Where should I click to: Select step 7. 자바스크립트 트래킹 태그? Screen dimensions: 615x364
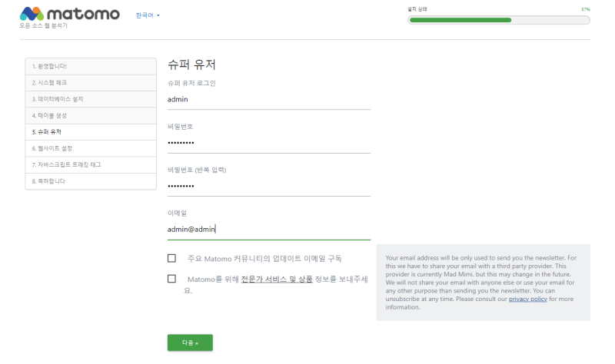pyautogui.click(x=91, y=165)
